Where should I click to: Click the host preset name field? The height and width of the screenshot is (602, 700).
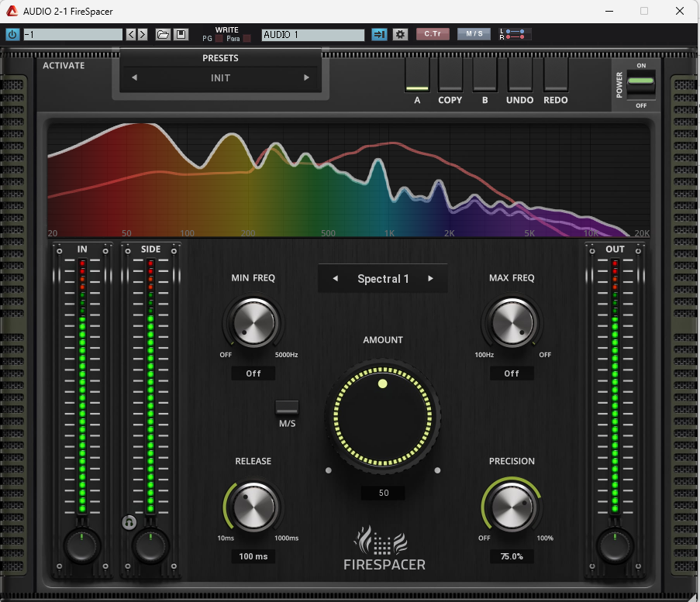tap(73, 34)
